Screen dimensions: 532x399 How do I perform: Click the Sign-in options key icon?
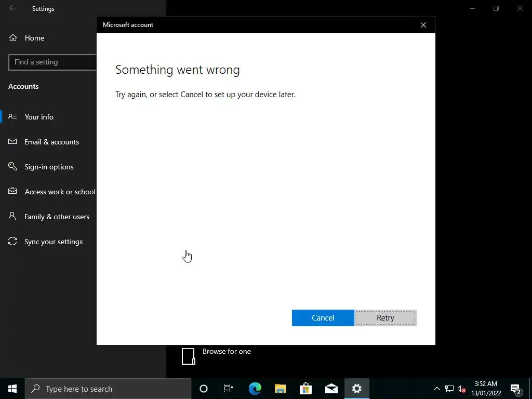point(12,166)
